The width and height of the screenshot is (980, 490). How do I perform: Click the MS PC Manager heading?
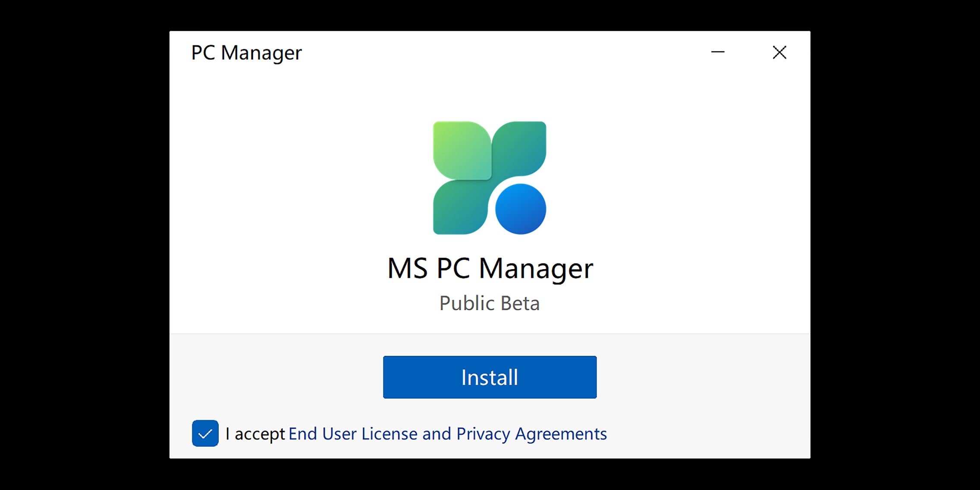point(490,268)
